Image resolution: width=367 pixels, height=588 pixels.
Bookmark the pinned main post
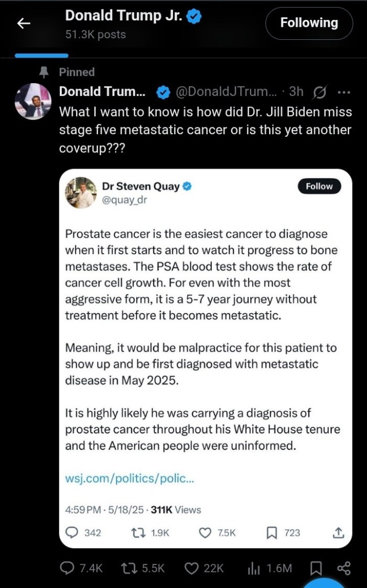[x=316, y=569]
